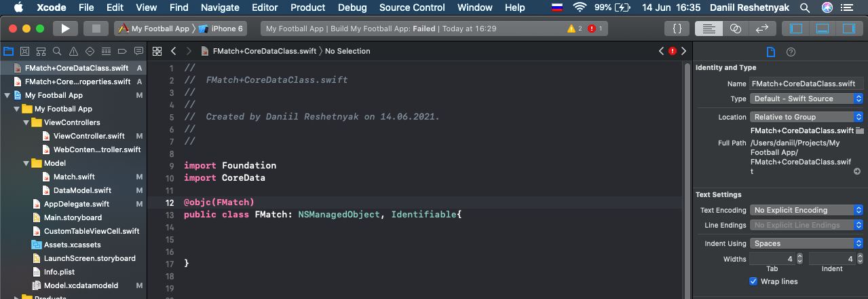Hide the Navigator panel
The image size is (868, 299).
coord(796,29)
